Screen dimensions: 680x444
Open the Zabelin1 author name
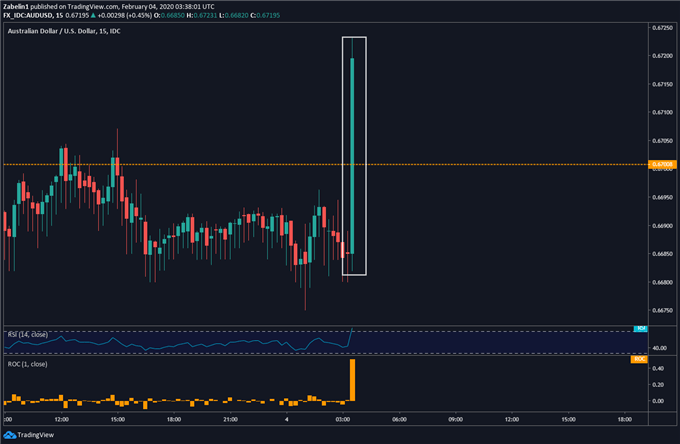pyautogui.click(x=16, y=7)
